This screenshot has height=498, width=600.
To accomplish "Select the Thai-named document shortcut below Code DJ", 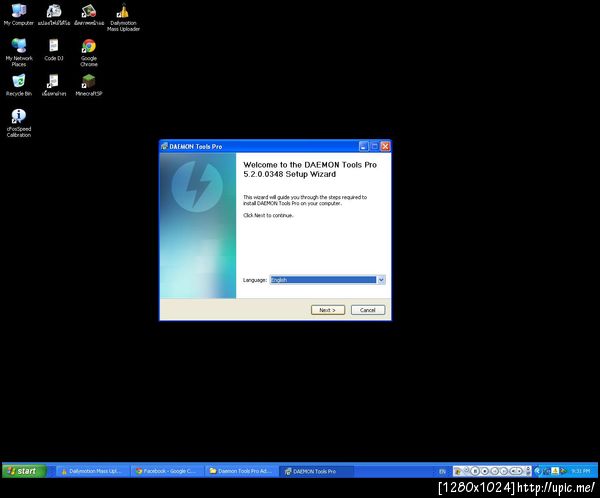I will (x=54, y=85).
